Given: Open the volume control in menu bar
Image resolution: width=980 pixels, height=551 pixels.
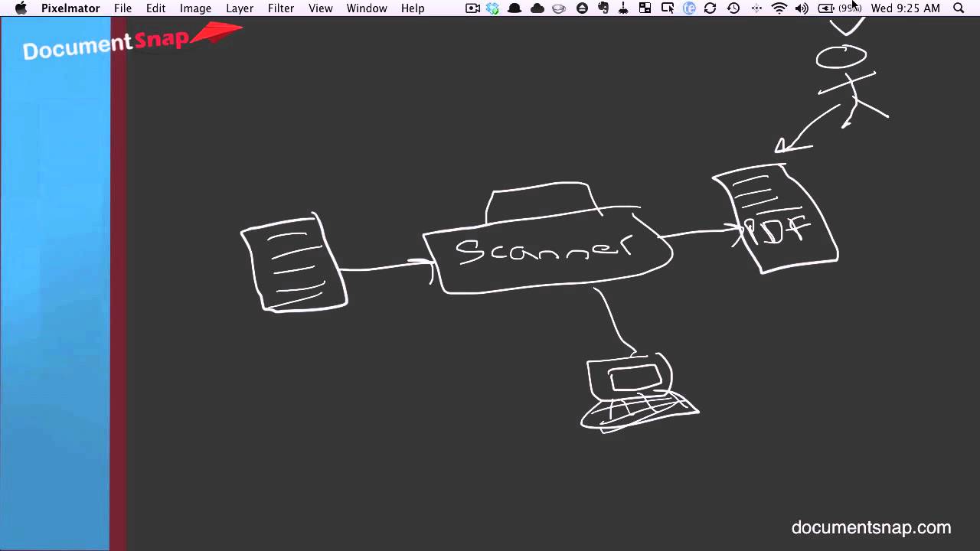Looking at the screenshot, I should tap(802, 8).
